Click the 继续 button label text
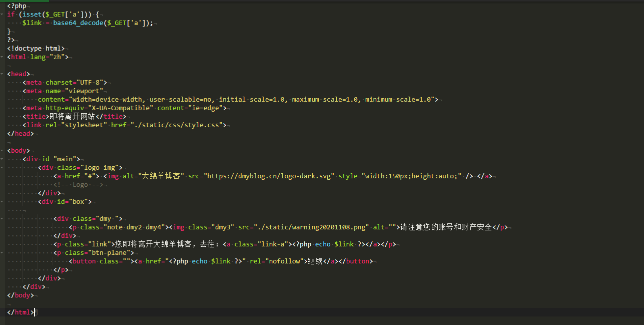Image resolution: width=644 pixels, height=325 pixels. tap(315, 261)
